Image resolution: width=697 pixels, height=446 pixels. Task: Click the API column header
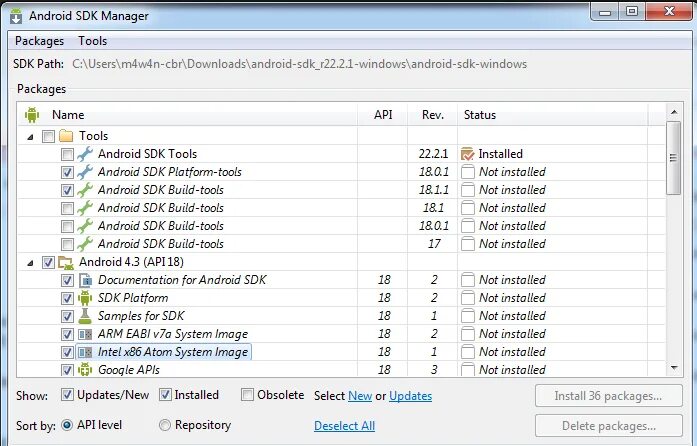(383, 115)
